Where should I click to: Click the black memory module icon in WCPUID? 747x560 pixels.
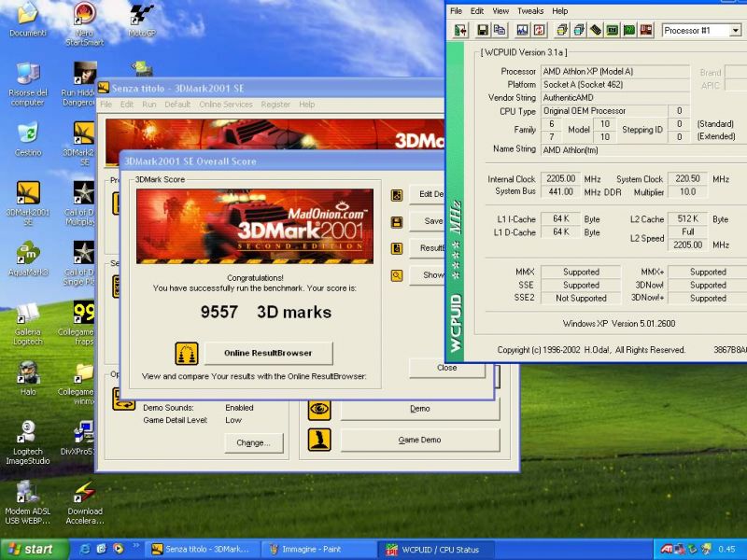click(596, 31)
